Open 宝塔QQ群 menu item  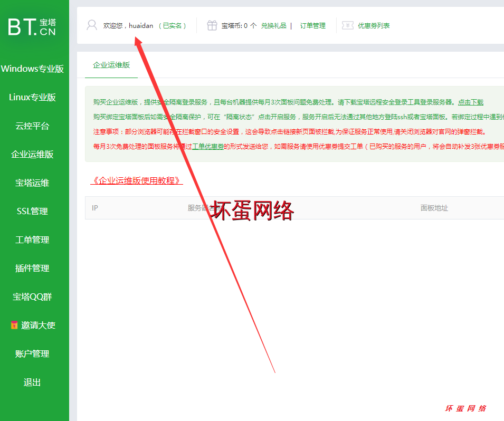pyautogui.click(x=32, y=296)
